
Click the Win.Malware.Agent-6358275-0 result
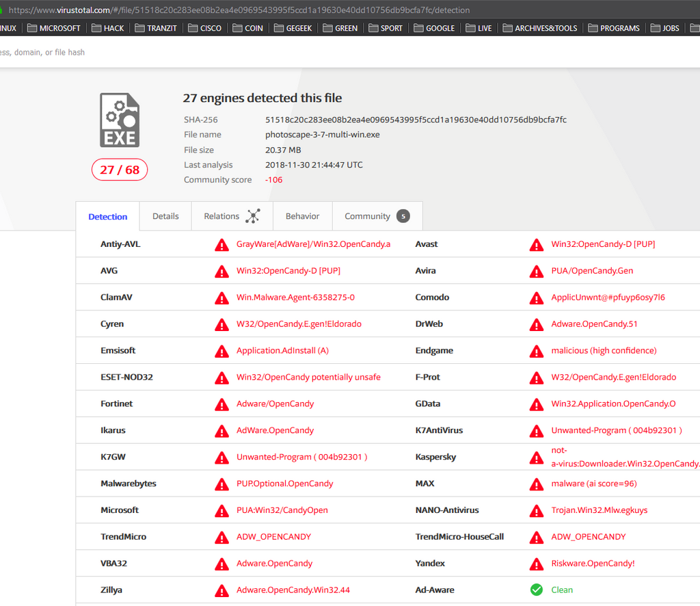295,298
